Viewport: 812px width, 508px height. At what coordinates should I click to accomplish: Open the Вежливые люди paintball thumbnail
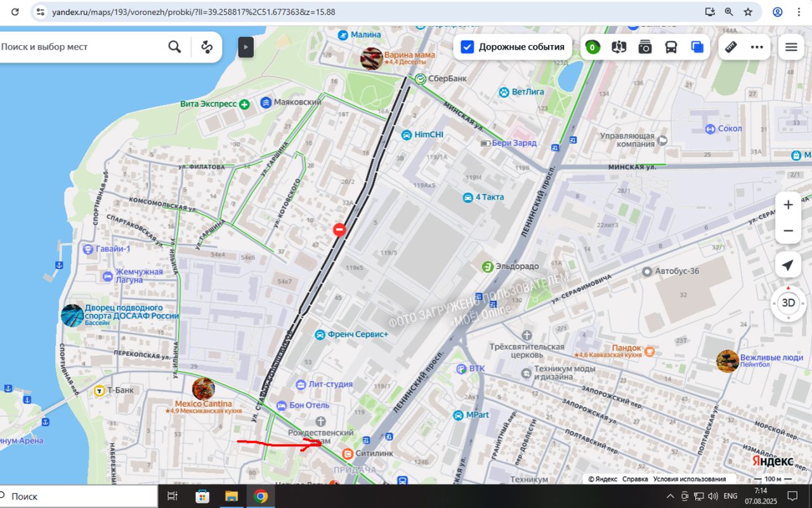pos(728,361)
